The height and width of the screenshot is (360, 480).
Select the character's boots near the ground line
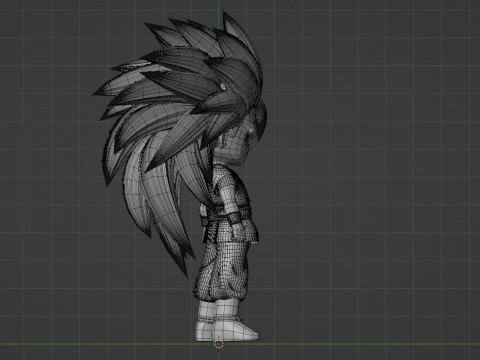228,322
